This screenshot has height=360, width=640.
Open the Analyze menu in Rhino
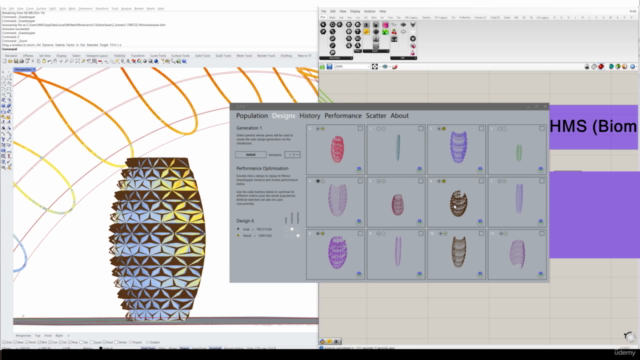pos(126,8)
